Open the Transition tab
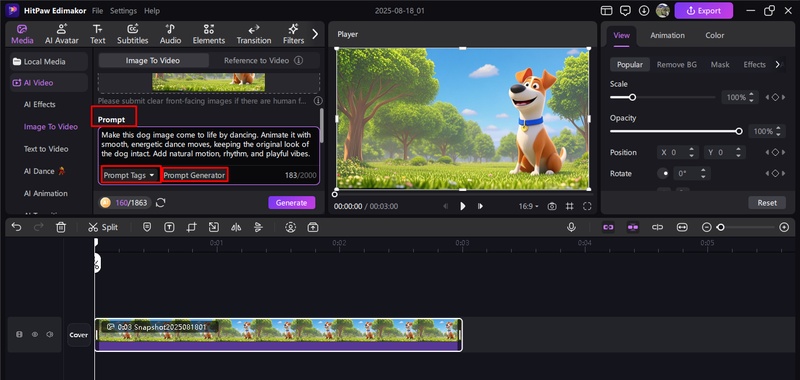The width and height of the screenshot is (800, 380). [254, 34]
